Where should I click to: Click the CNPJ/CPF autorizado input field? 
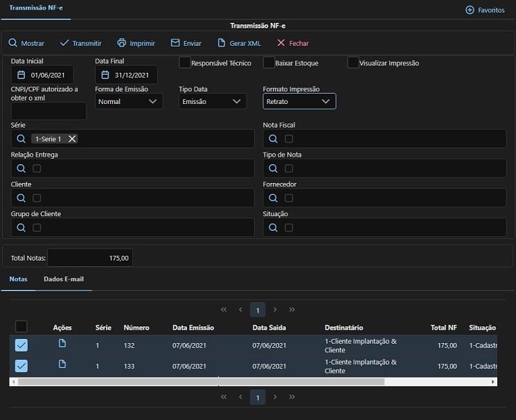[48, 111]
